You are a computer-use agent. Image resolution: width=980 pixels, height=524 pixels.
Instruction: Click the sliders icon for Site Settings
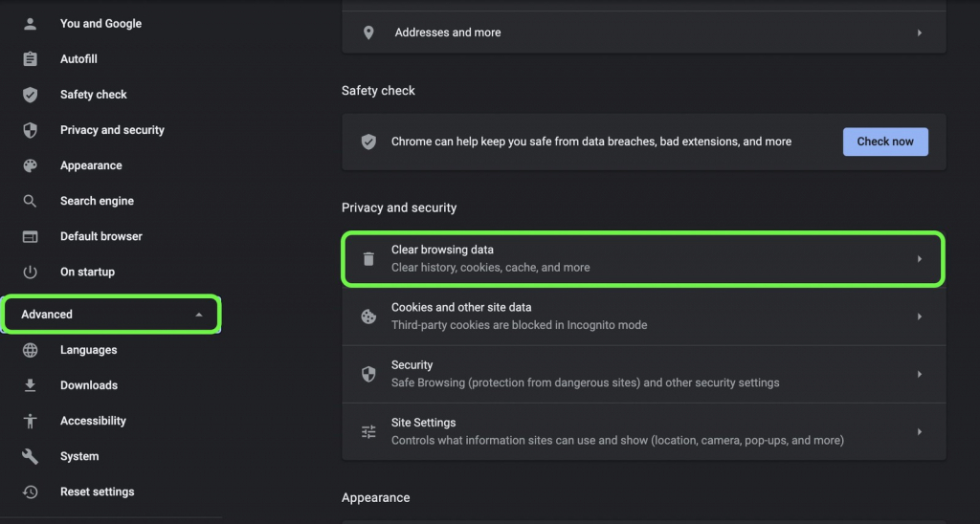point(368,431)
